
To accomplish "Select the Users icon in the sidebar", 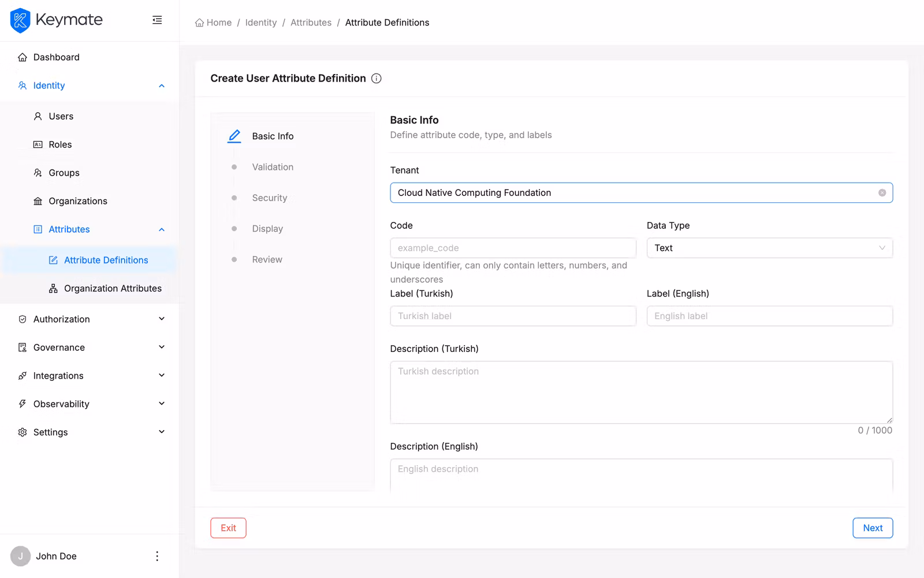I will pyautogui.click(x=37, y=116).
